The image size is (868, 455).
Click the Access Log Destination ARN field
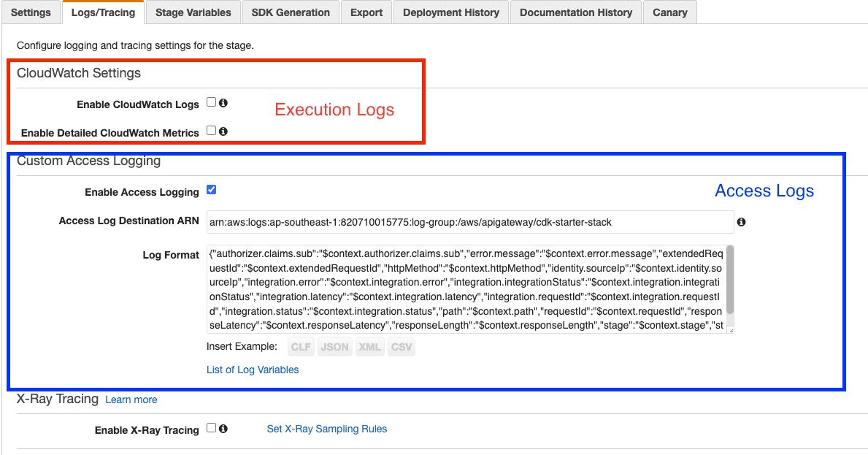[467, 221]
